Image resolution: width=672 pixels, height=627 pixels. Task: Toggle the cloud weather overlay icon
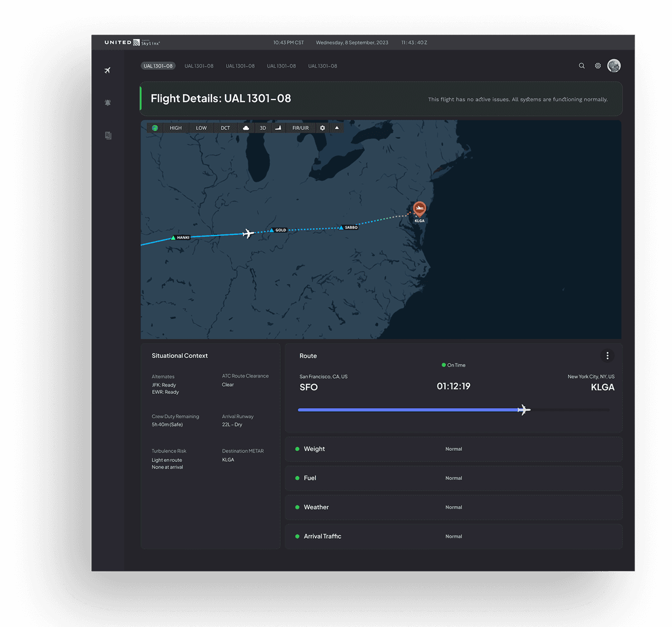[246, 128]
